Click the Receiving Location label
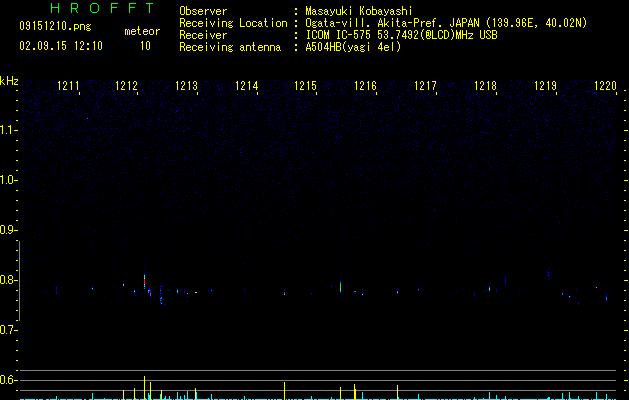 pos(233,23)
